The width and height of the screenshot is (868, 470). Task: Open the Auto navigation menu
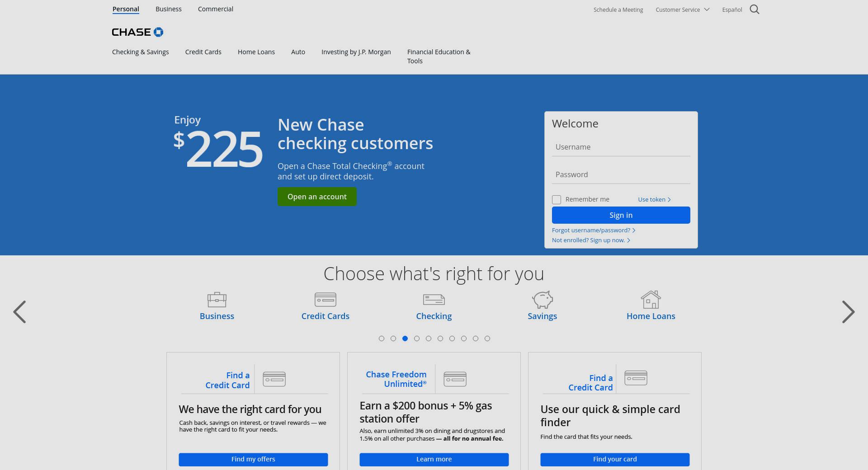(298, 52)
